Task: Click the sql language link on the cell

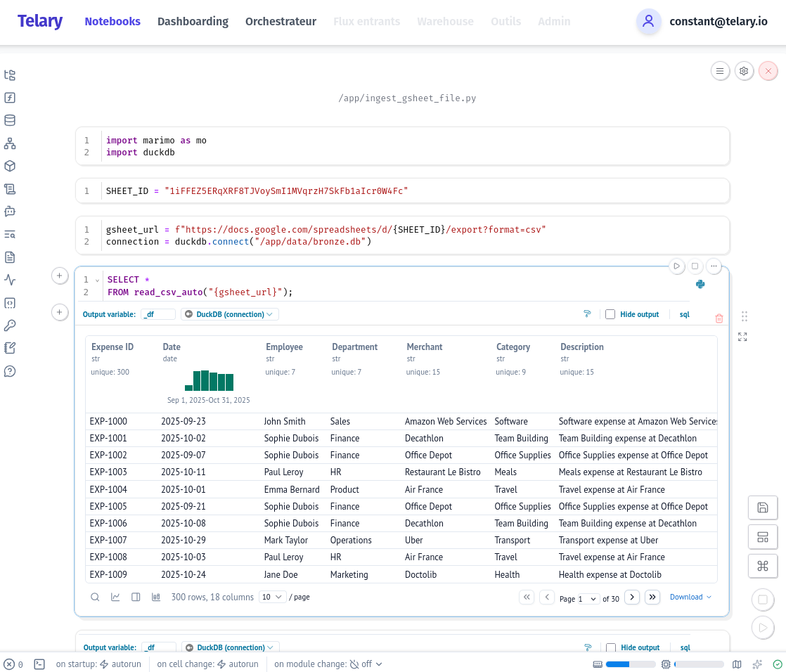Action: pyautogui.click(x=684, y=314)
